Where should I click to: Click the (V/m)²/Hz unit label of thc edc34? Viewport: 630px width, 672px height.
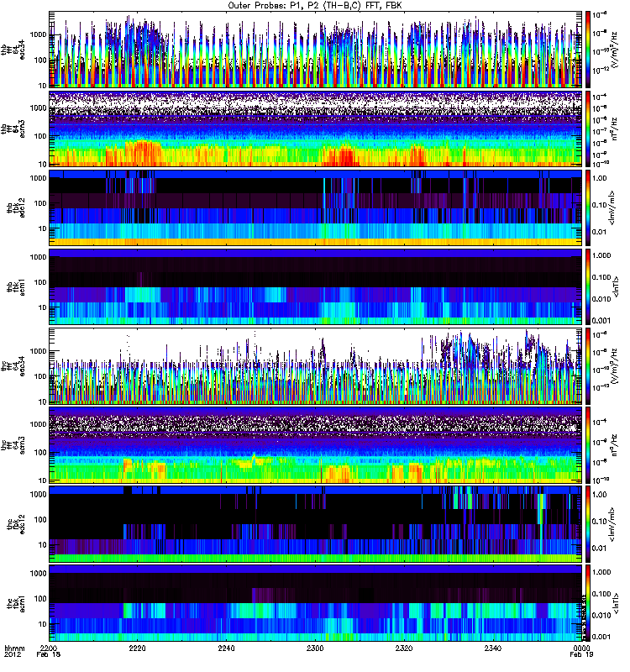tap(615, 366)
